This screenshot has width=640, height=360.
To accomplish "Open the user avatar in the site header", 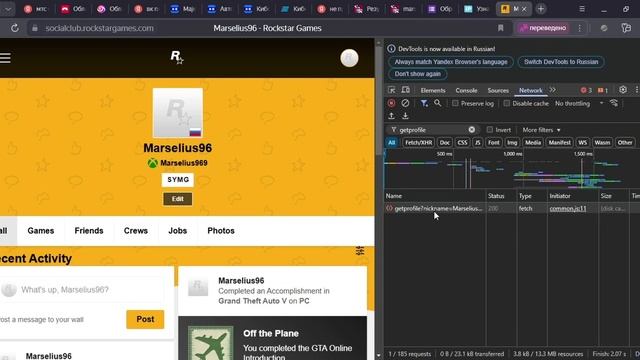I will click(x=349, y=58).
